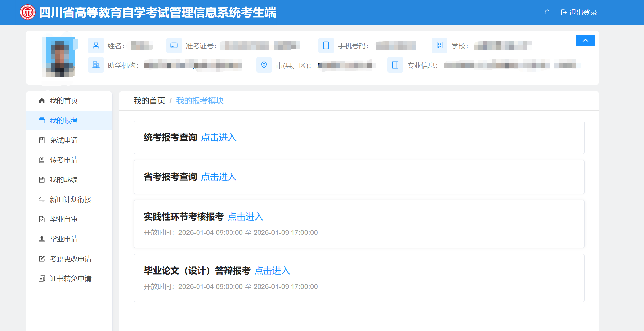This screenshot has height=331, width=644.
Task: Click the 姓名 person icon
Action: coord(96,45)
